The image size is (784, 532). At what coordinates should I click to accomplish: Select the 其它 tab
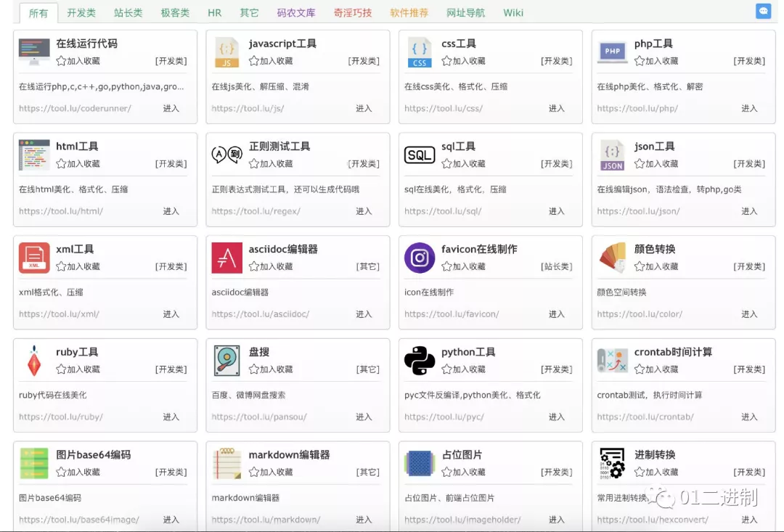click(x=249, y=13)
